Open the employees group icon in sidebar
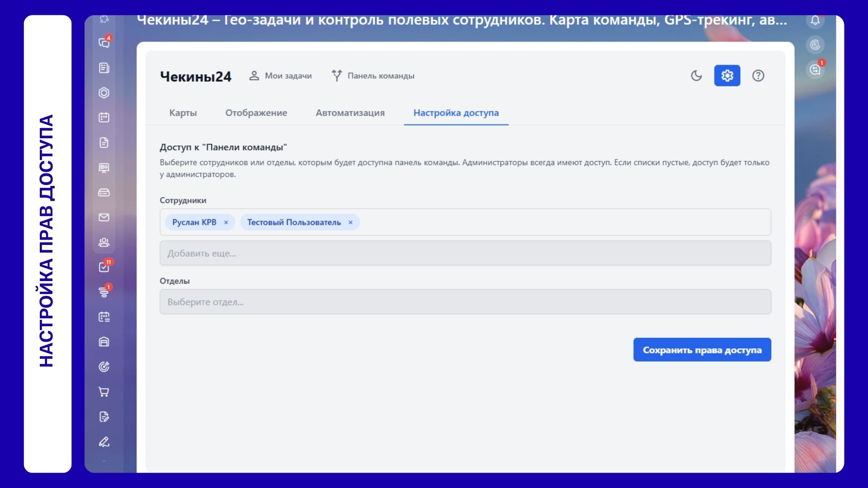 [x=104, y=242]
